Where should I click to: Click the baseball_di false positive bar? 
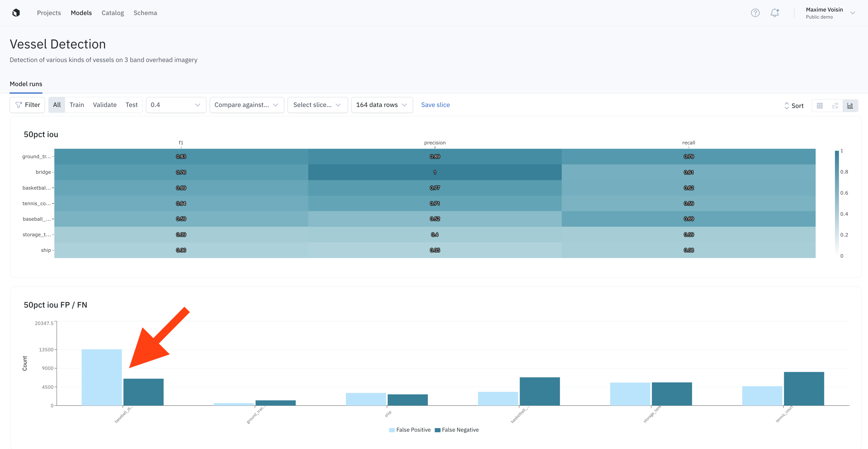coord(101,377)
